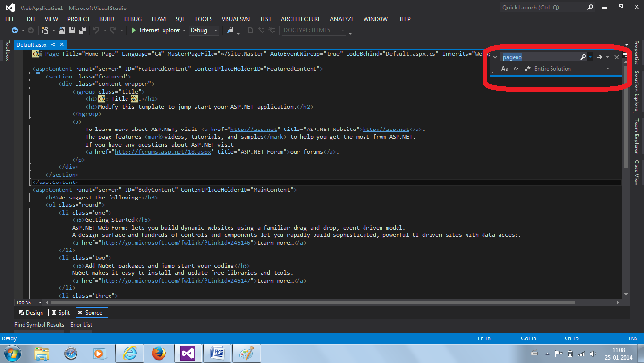The height and width of the screenshot is (363, 644).
Task: Click the Find in Files toolbar icon
Action: (x=230, y=30)
